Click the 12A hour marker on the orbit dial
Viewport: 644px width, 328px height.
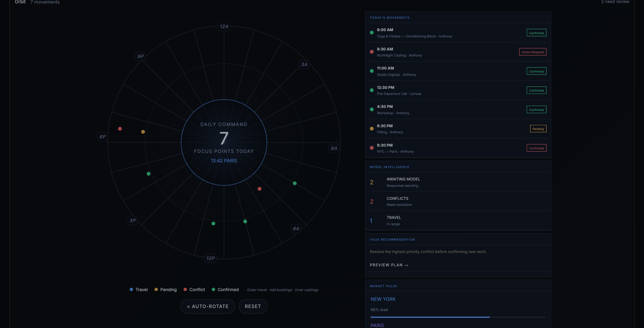(224, 26)
